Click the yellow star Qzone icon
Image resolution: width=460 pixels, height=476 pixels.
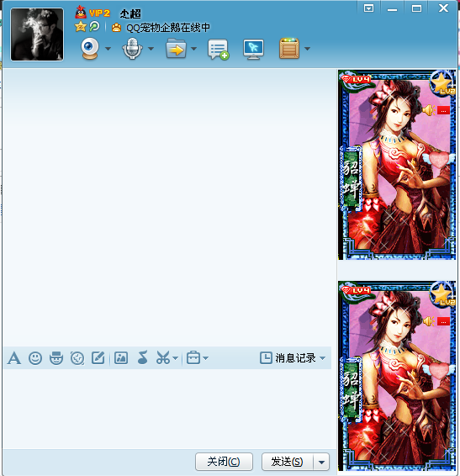tap(80, 27)
